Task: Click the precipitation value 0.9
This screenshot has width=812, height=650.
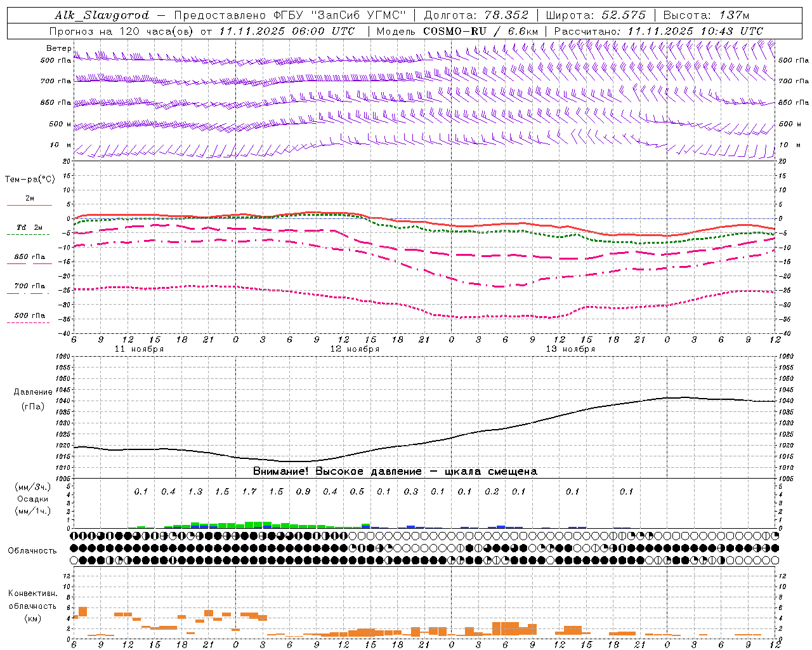Action: [303, 492]
